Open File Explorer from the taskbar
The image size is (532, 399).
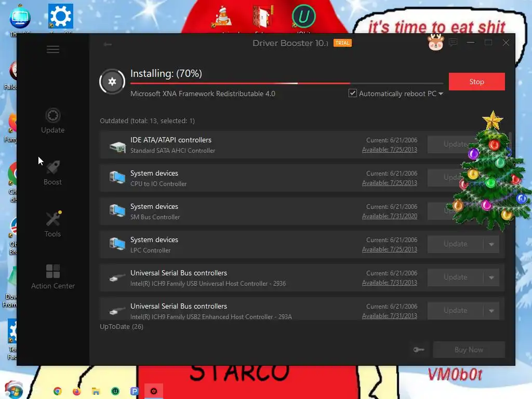coord(96,391)
